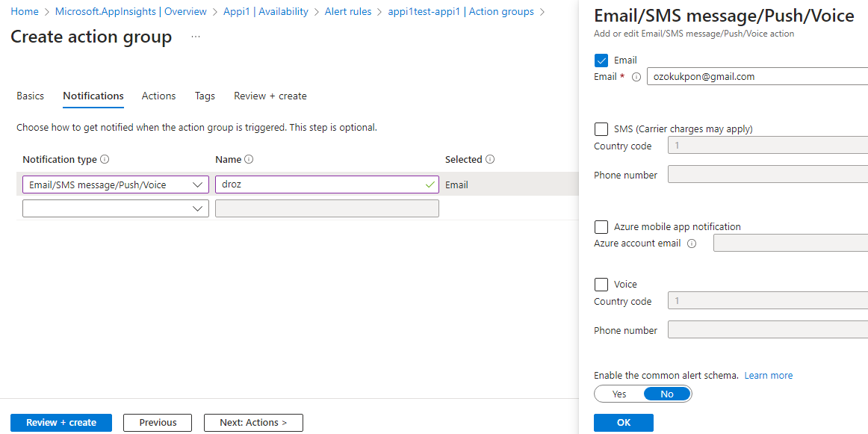Open the Learn more link
868x434 pixels.
[769, 376]
